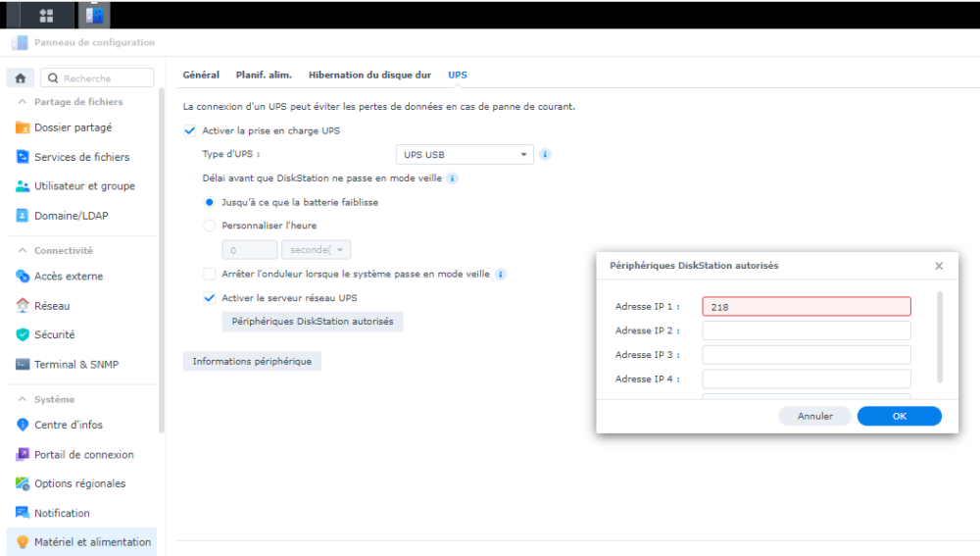The width and height of the screenshot is (980, 556).
Task: Toggle Activer la prise en charge UPS
Action: pos(190,130)
